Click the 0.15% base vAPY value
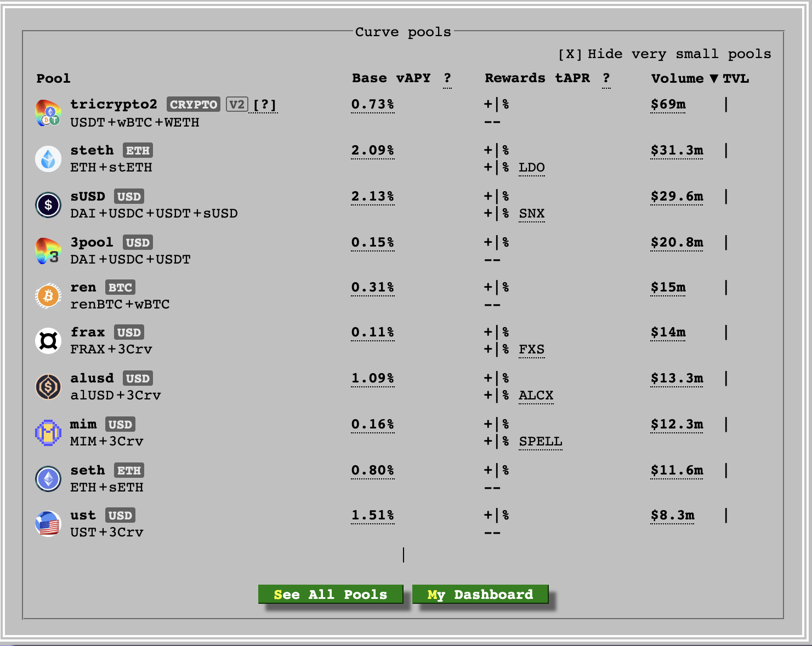 [x=373, y=242]
